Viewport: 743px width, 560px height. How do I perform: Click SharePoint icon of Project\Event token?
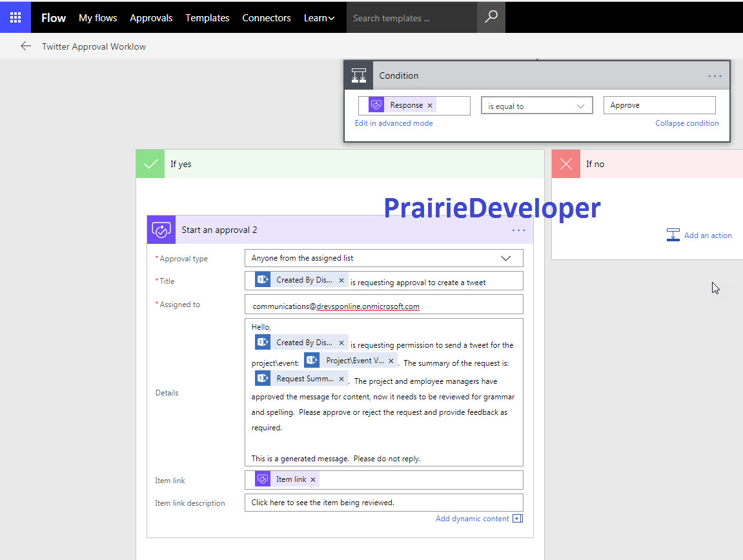point(312,361)
